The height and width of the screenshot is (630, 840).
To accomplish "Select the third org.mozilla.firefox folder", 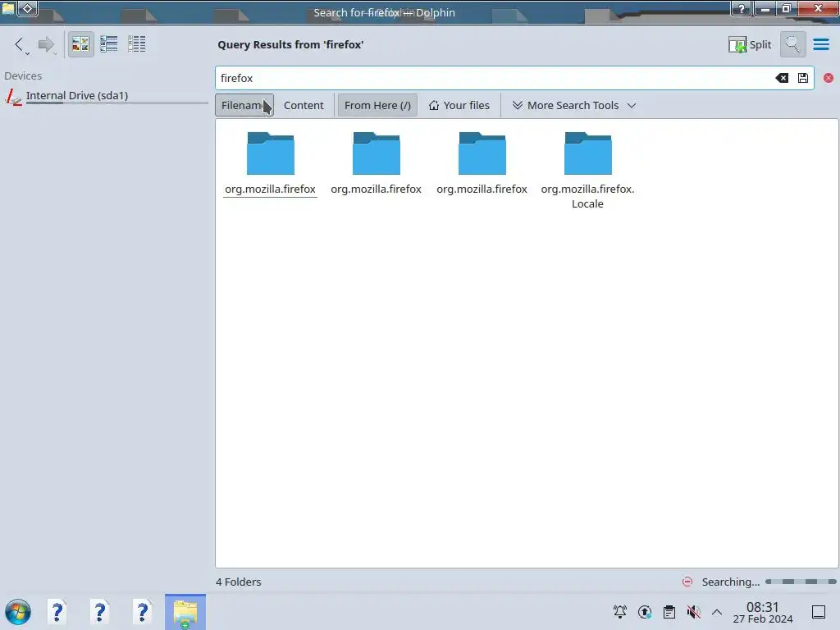I will pyautogui.click(x=482, y=163).
